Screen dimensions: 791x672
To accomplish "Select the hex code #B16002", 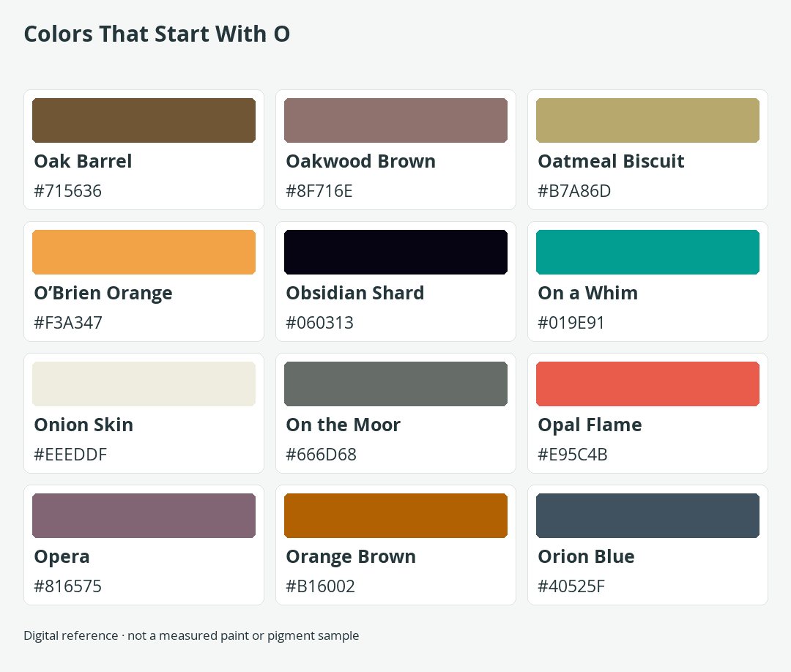I will point(320,586).
